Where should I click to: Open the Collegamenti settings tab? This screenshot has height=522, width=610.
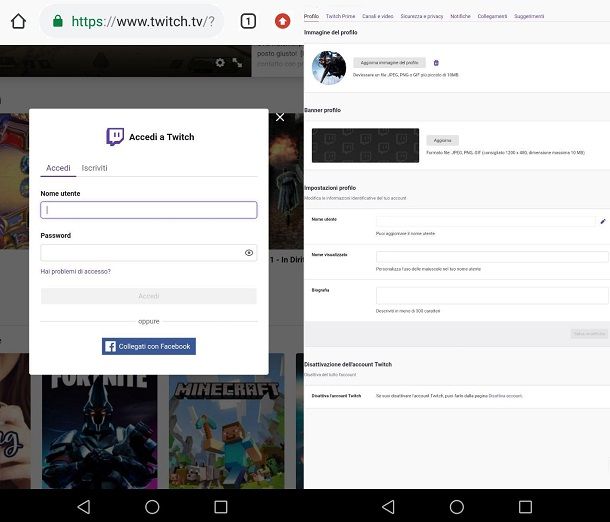492,16
